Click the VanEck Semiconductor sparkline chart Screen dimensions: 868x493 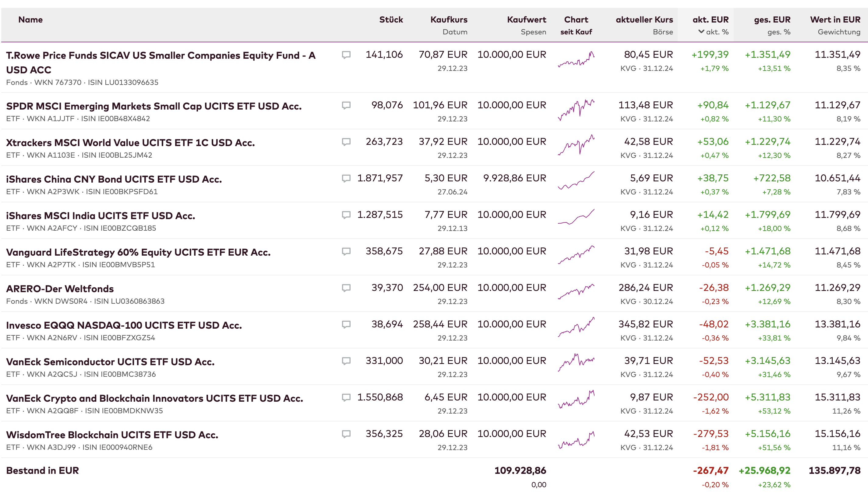pos(576,363)
